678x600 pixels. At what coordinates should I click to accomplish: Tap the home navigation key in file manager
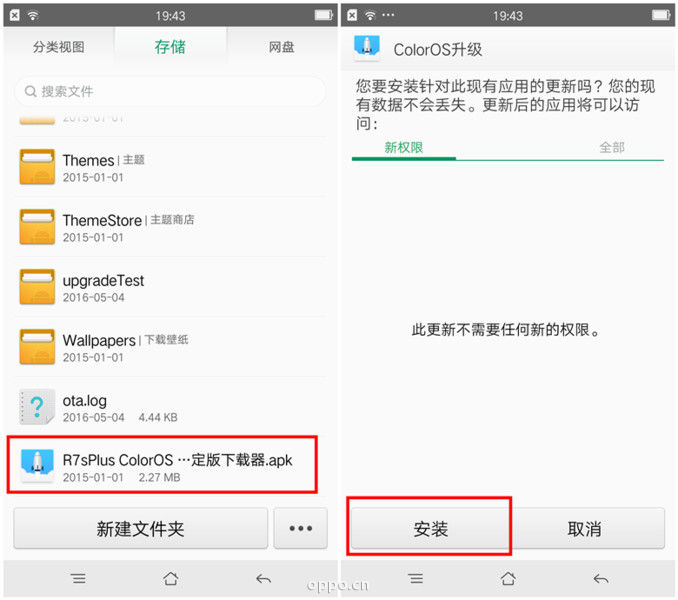point(171,578)
